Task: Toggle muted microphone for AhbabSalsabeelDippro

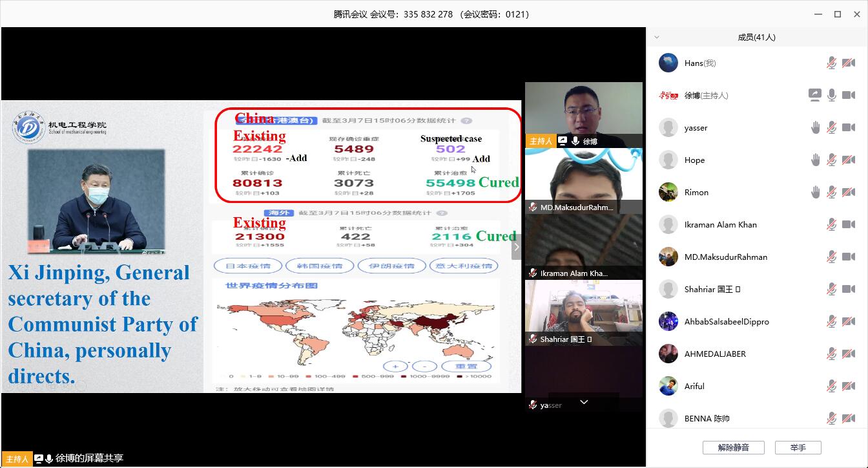Action: pos(832,322)
